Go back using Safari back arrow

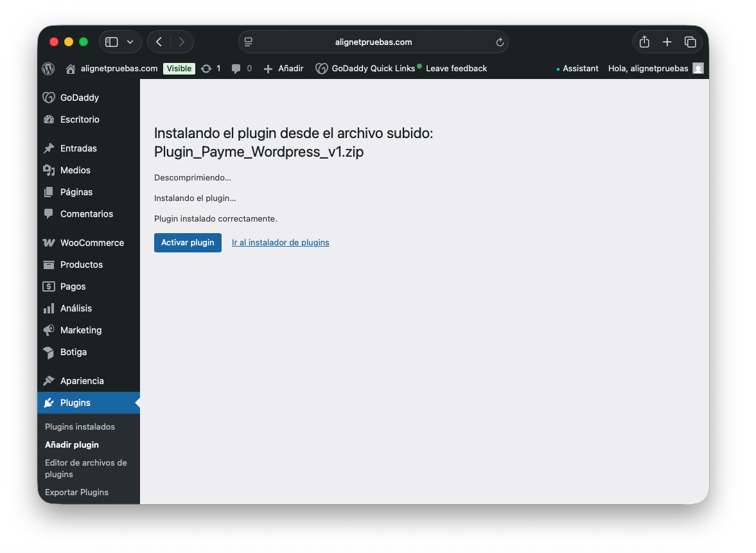(159, 42)
